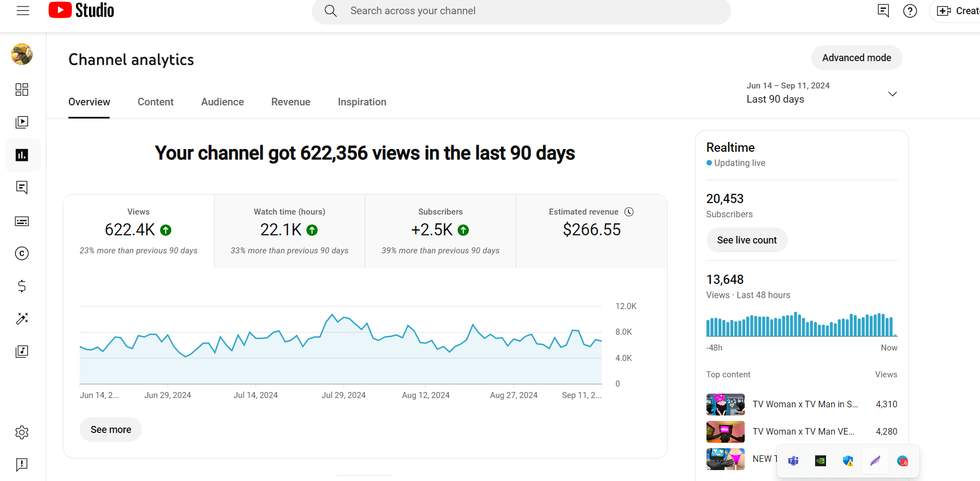
Task: Click the Advanced mode button
Action: [857, 58]
